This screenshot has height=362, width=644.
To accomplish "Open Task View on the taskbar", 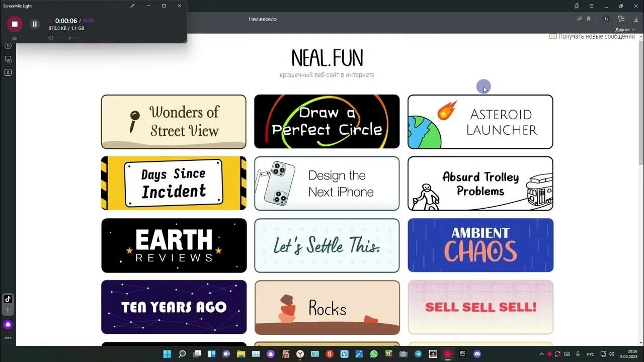I will 197,354.
